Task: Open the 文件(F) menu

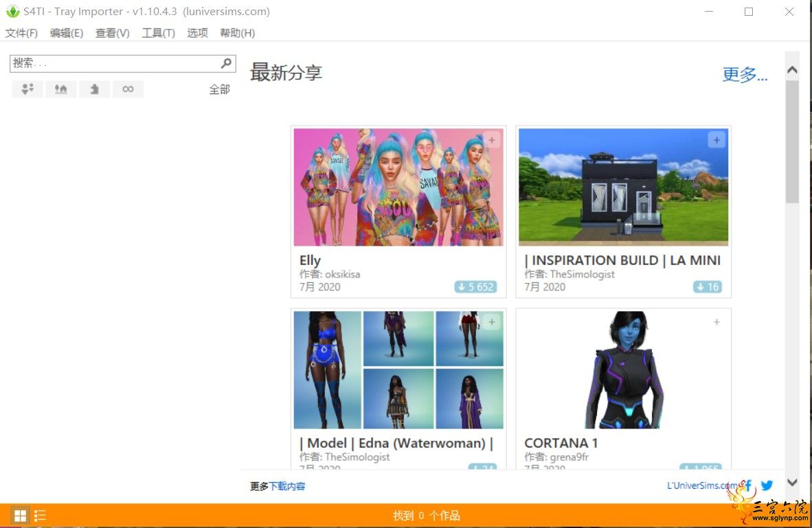Action: tap(21, 33)
